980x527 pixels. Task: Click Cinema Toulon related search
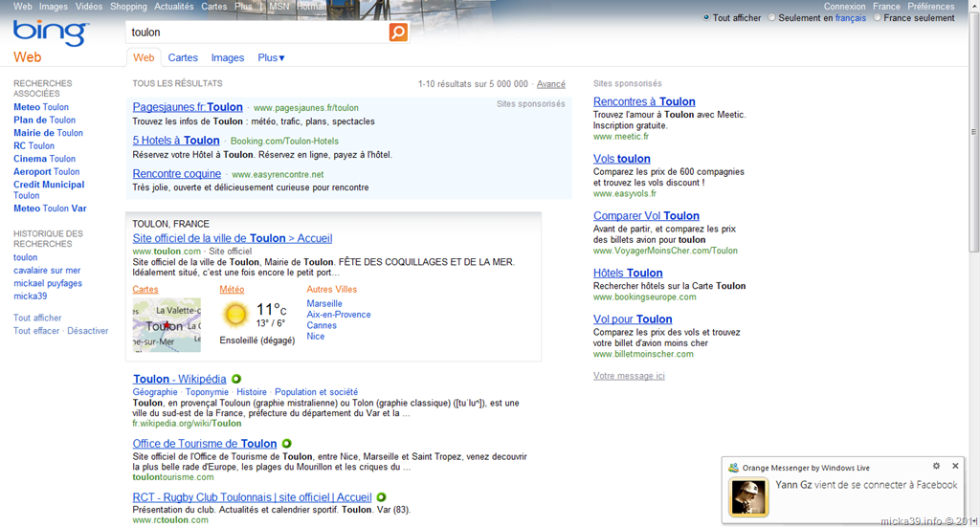pyautogui.click(x=44, y=159)
